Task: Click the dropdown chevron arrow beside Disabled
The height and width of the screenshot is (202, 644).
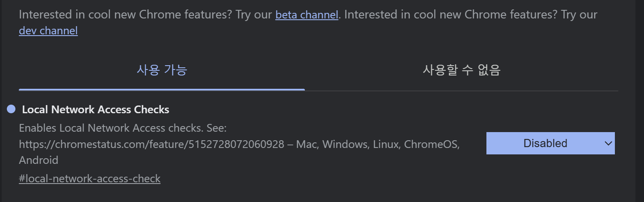Action: [x=608, y=143]
